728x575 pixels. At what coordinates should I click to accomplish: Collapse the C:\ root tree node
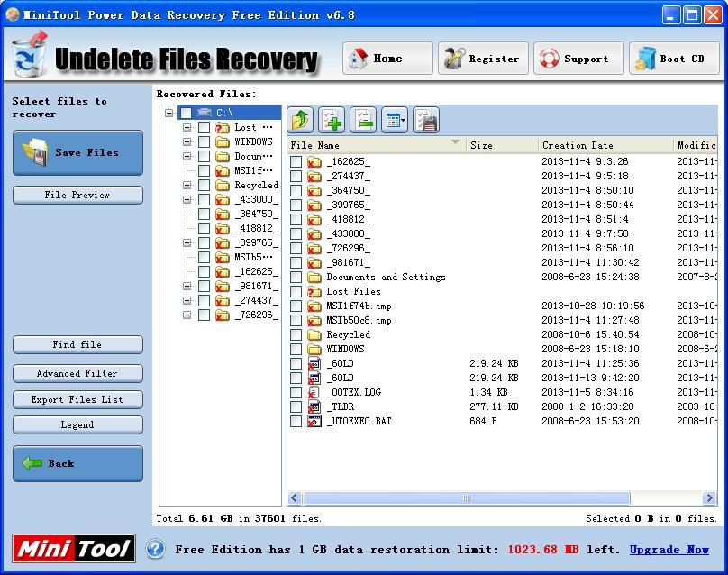pos(169,113)
